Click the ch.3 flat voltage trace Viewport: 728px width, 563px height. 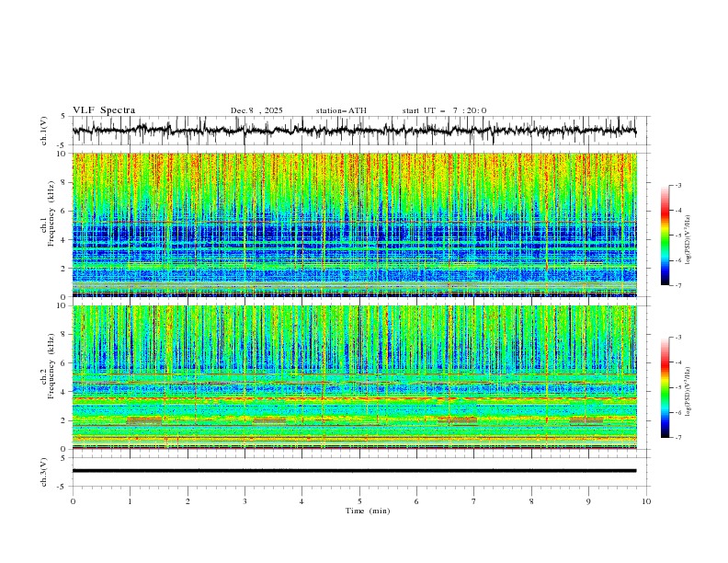click(354, 471)
